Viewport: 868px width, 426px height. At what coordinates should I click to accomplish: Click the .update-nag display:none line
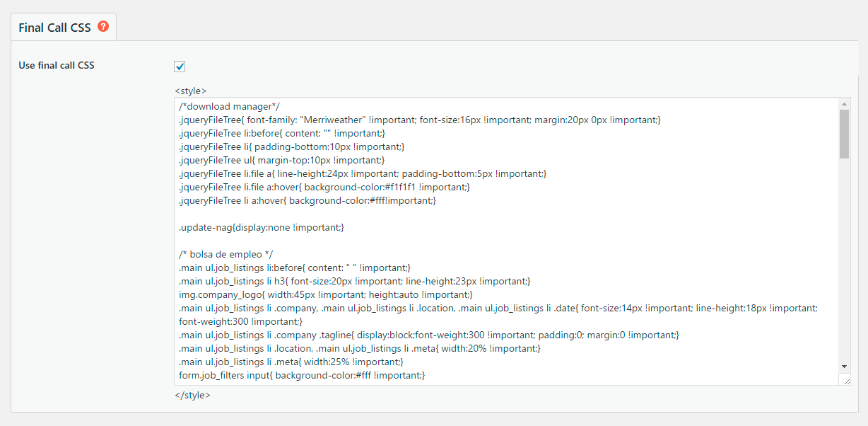coord(262,228)
